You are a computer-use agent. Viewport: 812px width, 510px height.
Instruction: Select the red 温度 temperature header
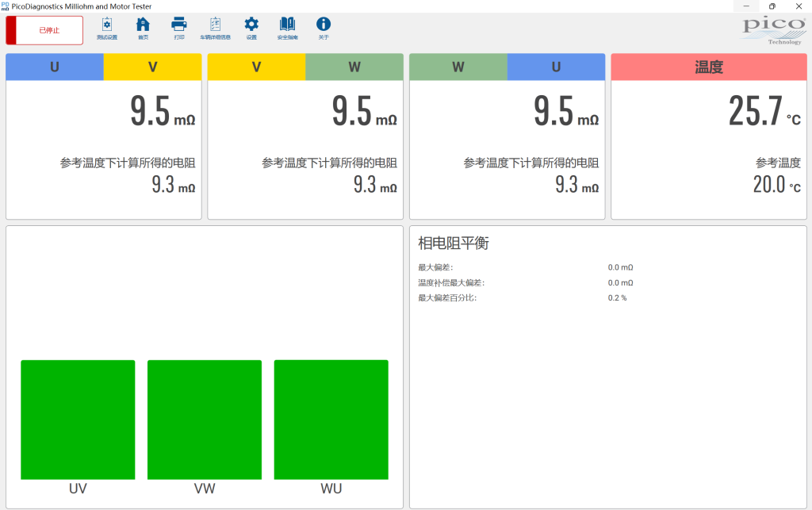(x=709, y=67)
